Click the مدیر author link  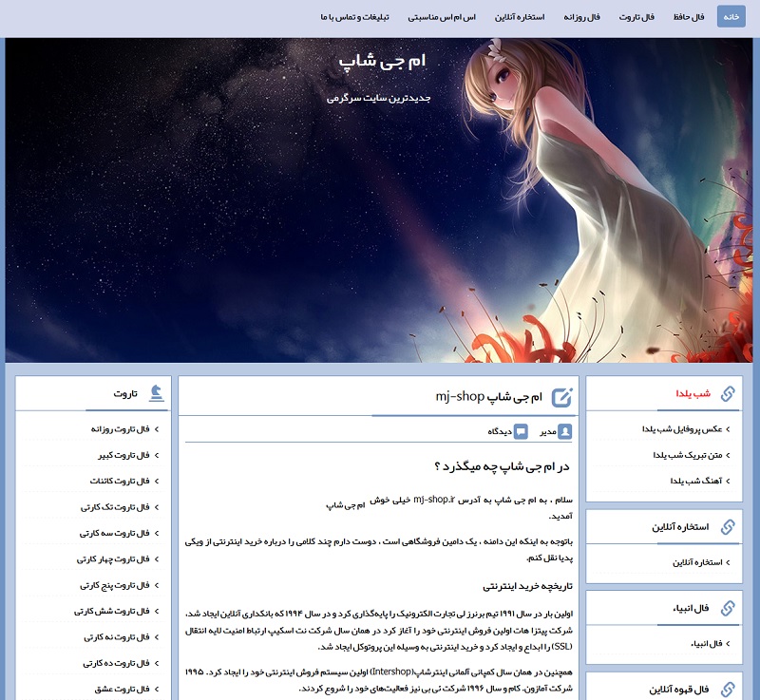tap(548, 431)
